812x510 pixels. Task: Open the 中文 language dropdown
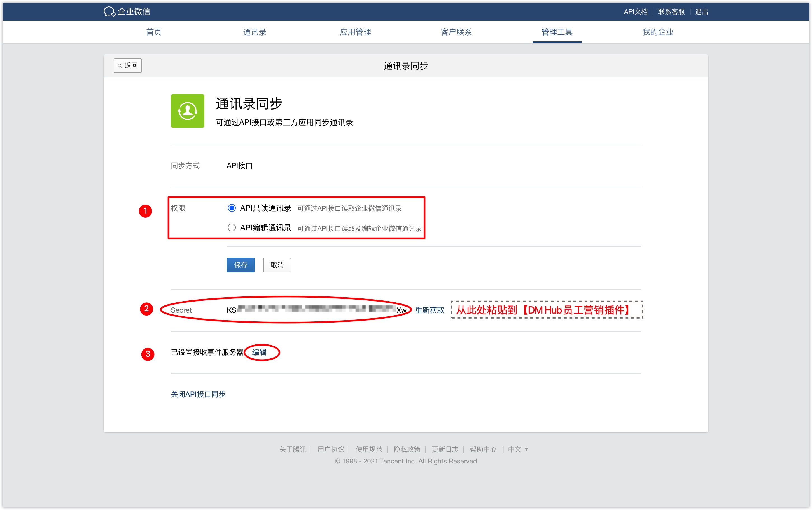coord(518,449)
